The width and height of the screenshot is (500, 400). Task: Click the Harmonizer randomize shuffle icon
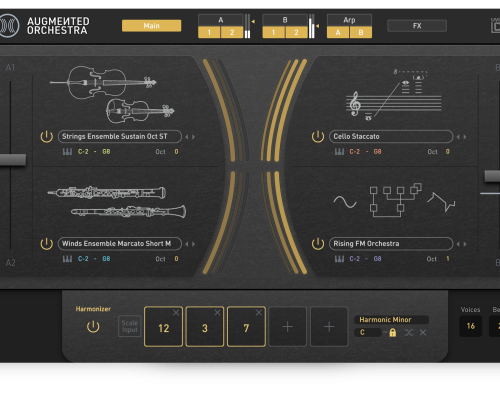409,332
